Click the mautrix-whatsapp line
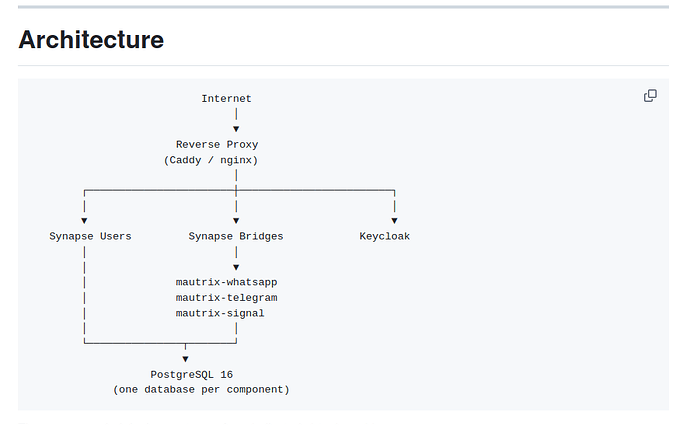 click(x=227, y=282)
